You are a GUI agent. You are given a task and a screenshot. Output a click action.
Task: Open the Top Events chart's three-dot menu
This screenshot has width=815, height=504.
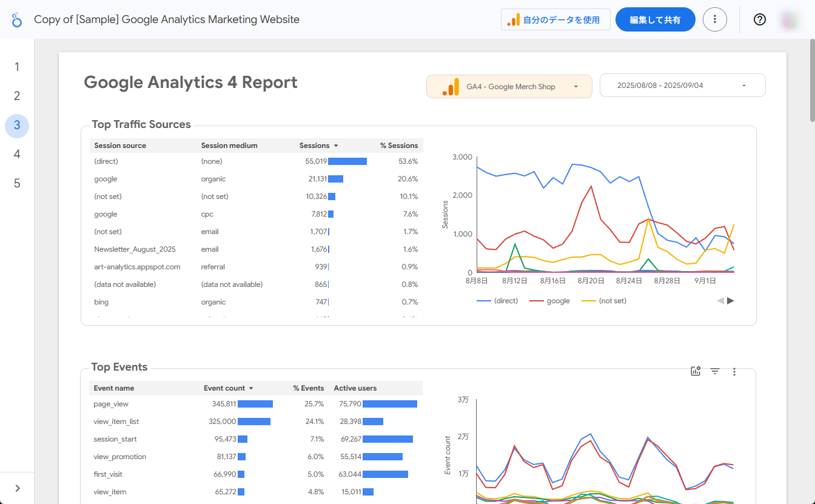(x=734, y=371)
